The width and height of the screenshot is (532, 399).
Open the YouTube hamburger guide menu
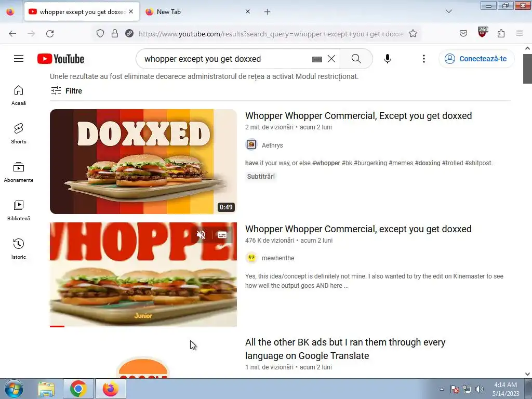coord(19,59)
